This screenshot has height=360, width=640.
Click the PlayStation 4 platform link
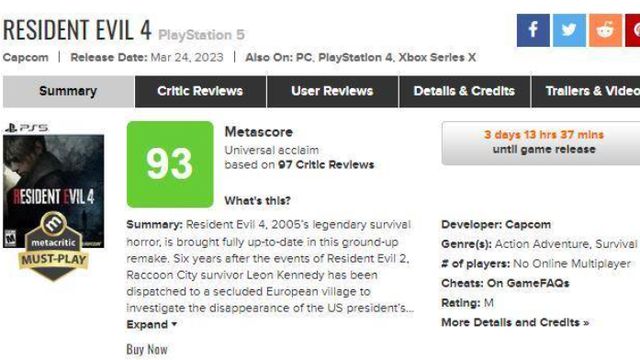click(x=355, y=58)
